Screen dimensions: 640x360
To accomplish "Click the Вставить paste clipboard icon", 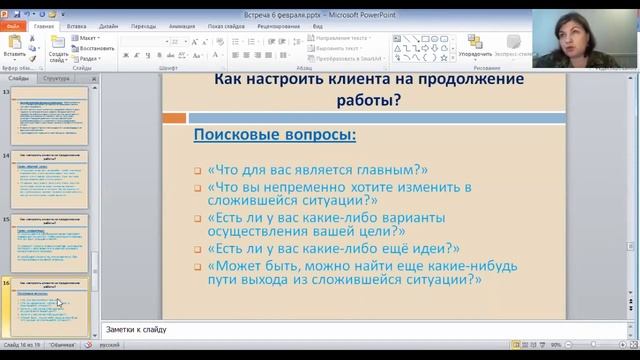I will (x=14, y=42).
